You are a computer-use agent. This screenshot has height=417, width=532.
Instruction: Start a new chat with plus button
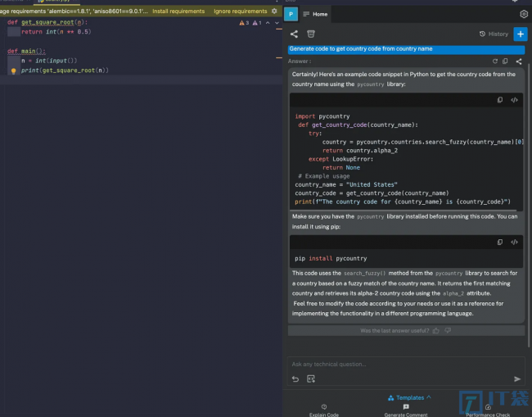point(520,34)
